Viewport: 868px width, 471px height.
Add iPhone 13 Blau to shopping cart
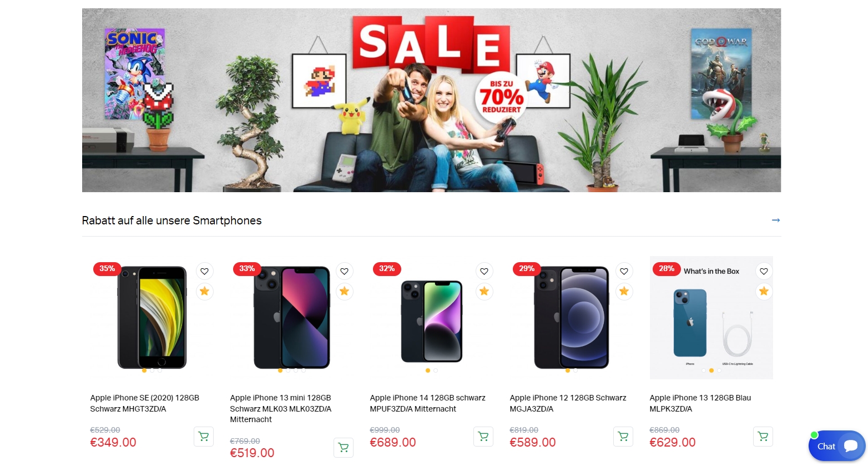point(763,437)
